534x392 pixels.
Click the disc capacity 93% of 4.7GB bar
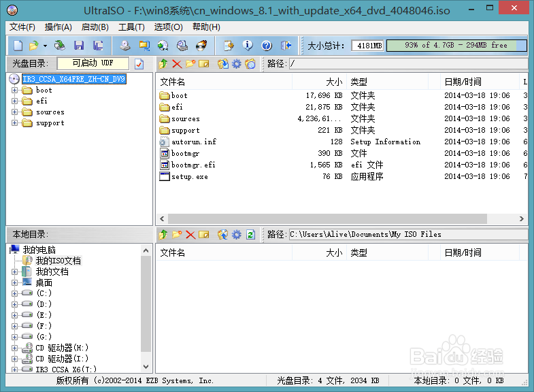tap(456, 46)
